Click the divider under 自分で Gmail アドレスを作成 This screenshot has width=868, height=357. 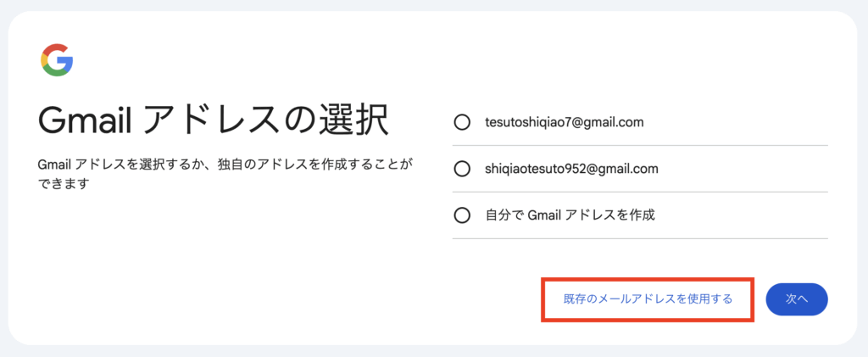pyautogui.click(x=640, y=238)
